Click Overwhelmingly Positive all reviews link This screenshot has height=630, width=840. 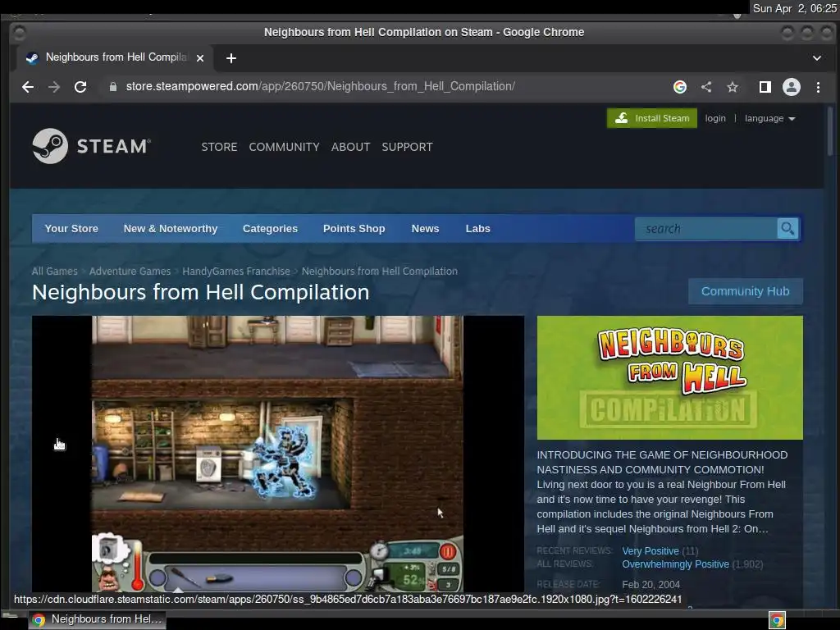675,564
